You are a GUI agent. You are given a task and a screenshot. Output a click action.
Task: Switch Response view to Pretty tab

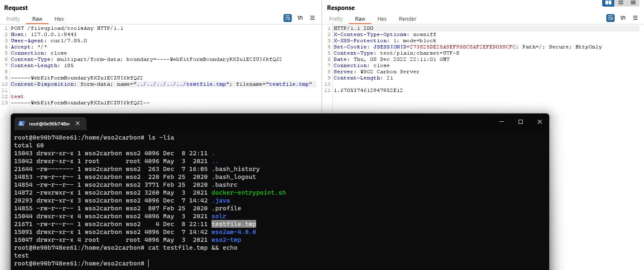336,19
